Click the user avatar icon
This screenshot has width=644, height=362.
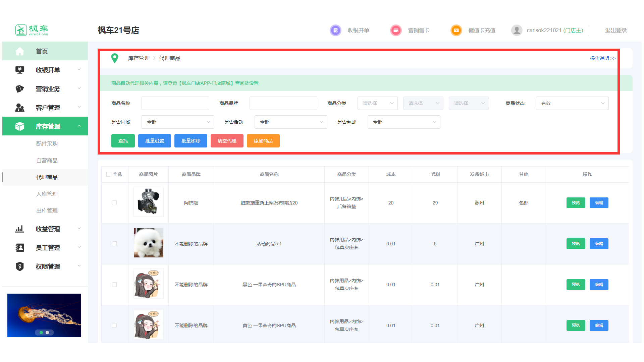point(517,31)
